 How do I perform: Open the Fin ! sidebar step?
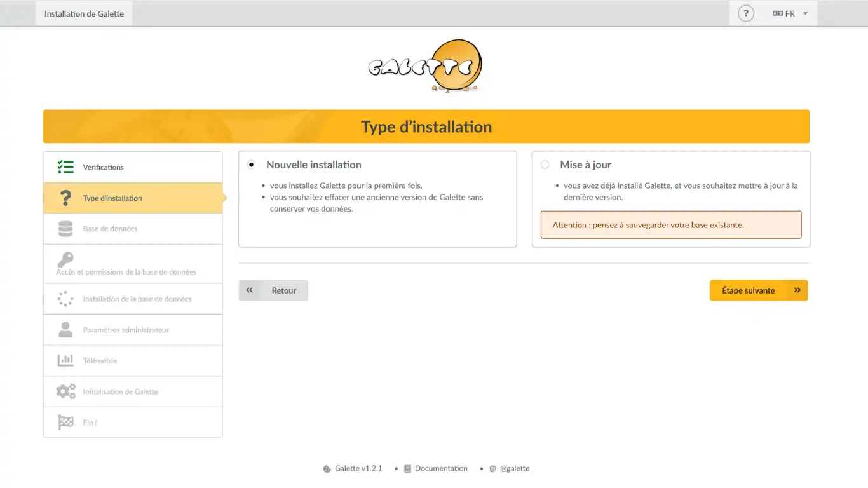pyautogui.click(x=133, y=422)
